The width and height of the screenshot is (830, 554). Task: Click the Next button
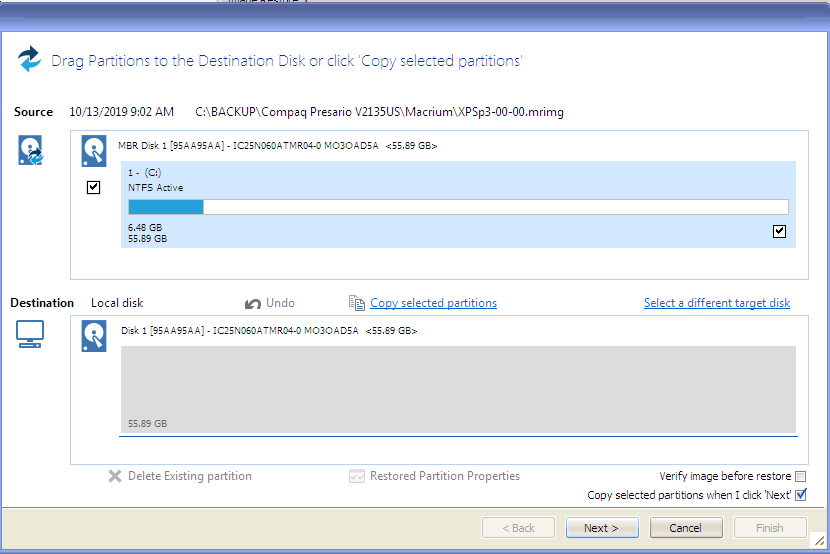coord(602,528)
